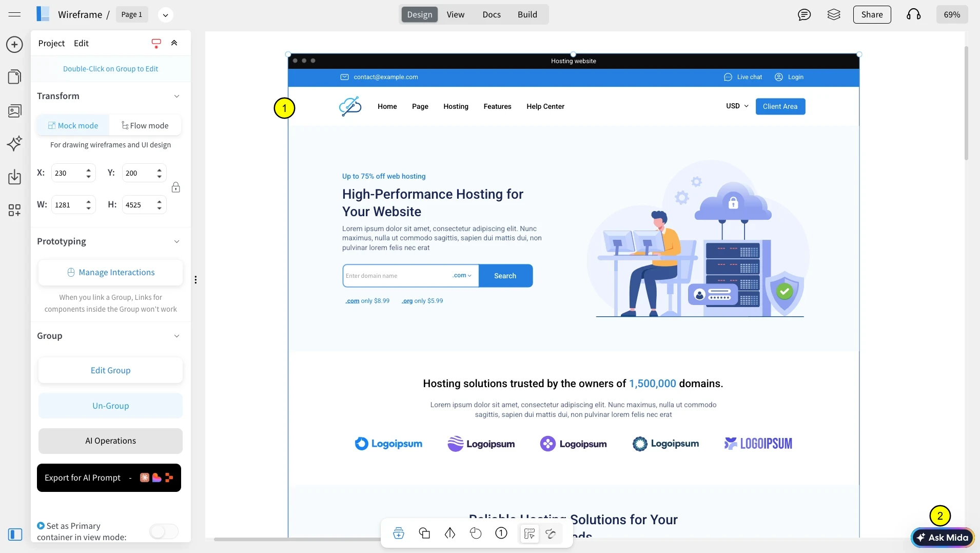The image size is (980, 553).
Task: Collapse the Transform section
Action: pos(177,97)
